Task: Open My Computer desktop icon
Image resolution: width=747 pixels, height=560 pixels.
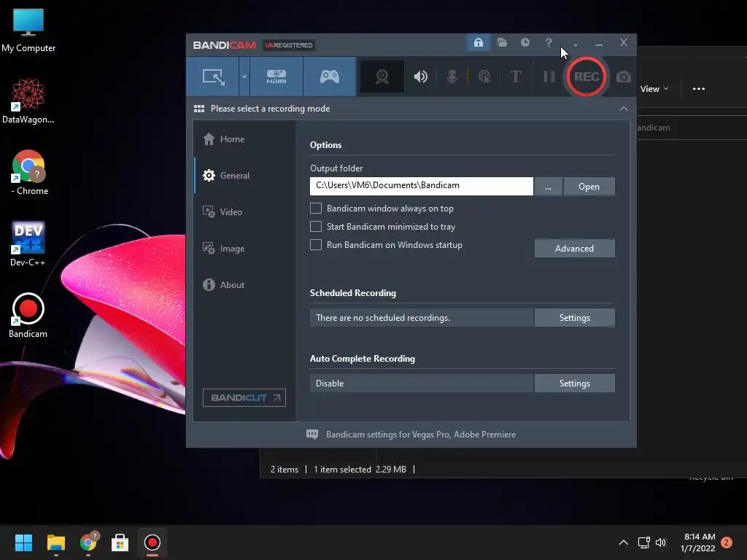Action: coord(28,31)
